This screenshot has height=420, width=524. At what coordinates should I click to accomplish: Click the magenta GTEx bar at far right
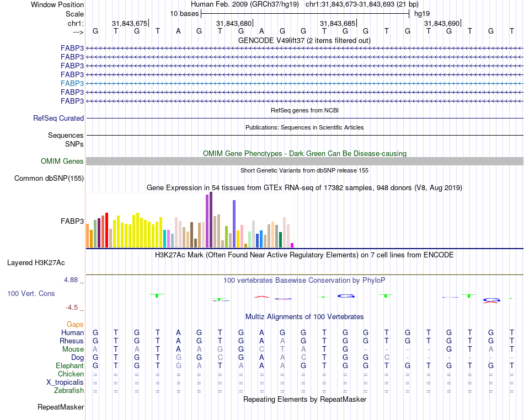pyautogui.click(x=292, y=245)
